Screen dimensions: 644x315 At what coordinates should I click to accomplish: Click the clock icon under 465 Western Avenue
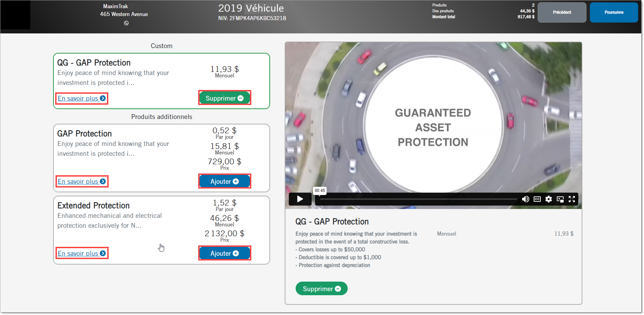click(126, 23)
